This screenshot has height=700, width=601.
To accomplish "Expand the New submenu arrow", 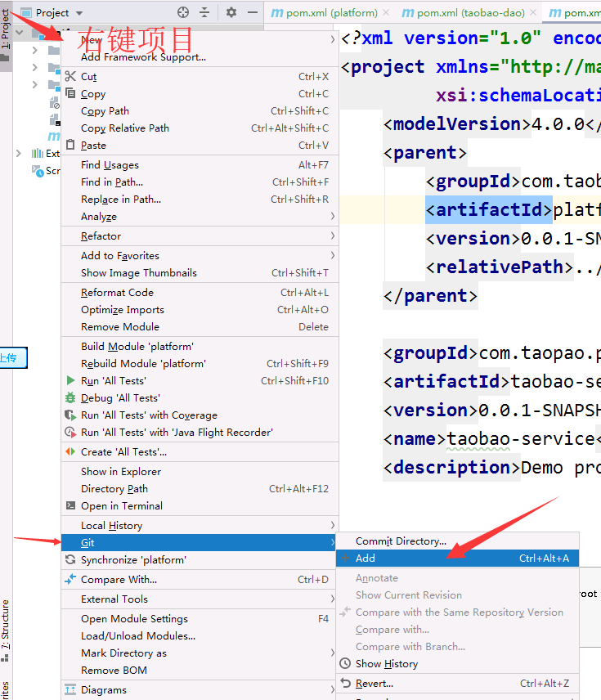I will pyautogui.click(x=333, y=39).
